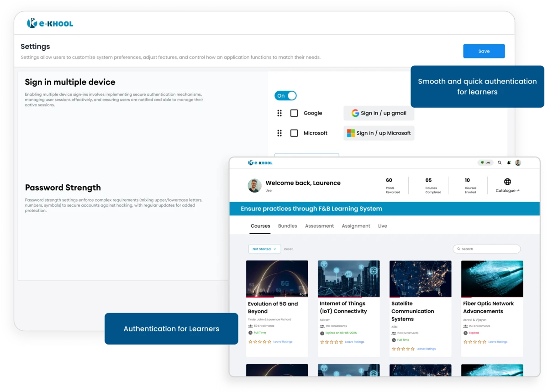Check the Microsoft authentication checkbox

pyautogui.click(x=294, y=133)
